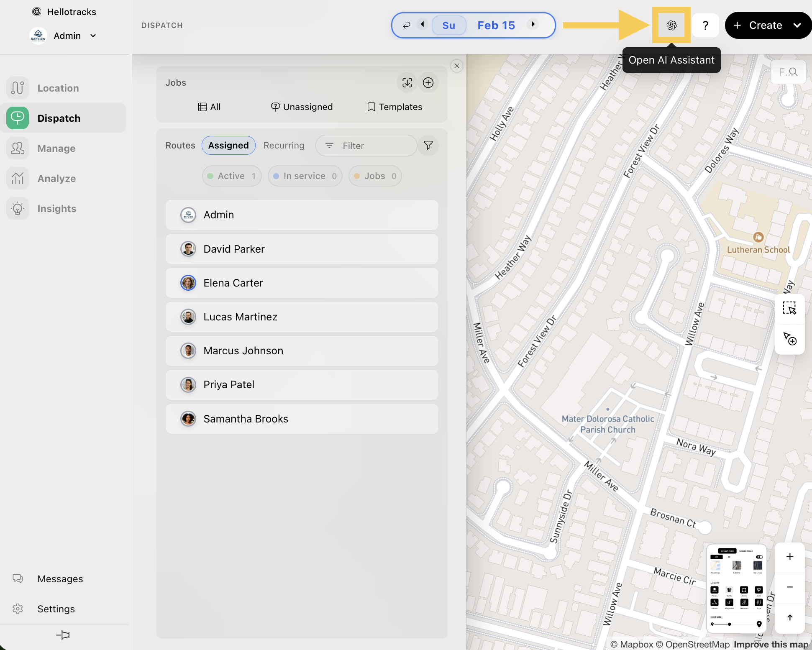Select the Recurring routes tab
Image resolution: width=812 pixels, height=650 pixels.
coord(284,146)
